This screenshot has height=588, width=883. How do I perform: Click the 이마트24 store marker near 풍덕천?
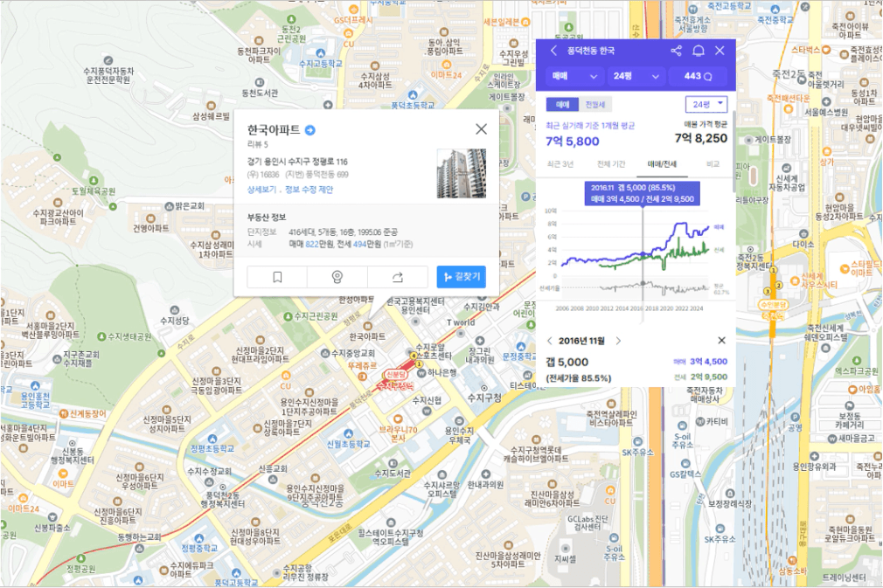click(446, 64)
